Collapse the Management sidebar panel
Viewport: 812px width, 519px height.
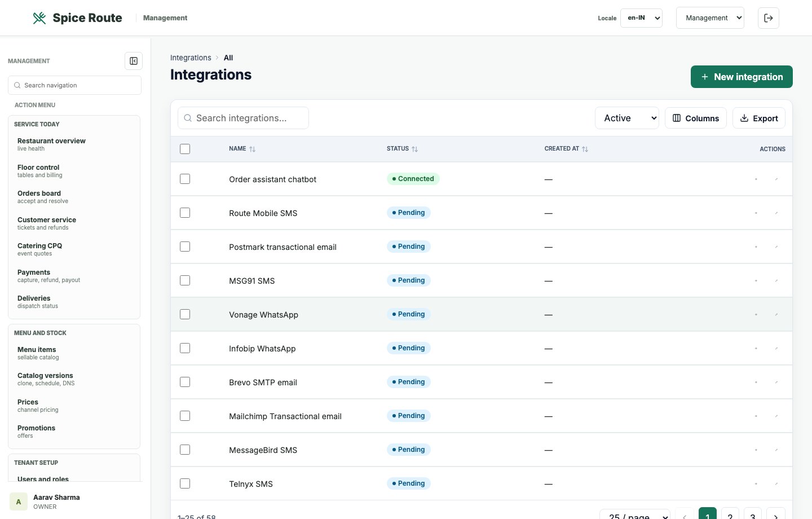pos(134,61)
